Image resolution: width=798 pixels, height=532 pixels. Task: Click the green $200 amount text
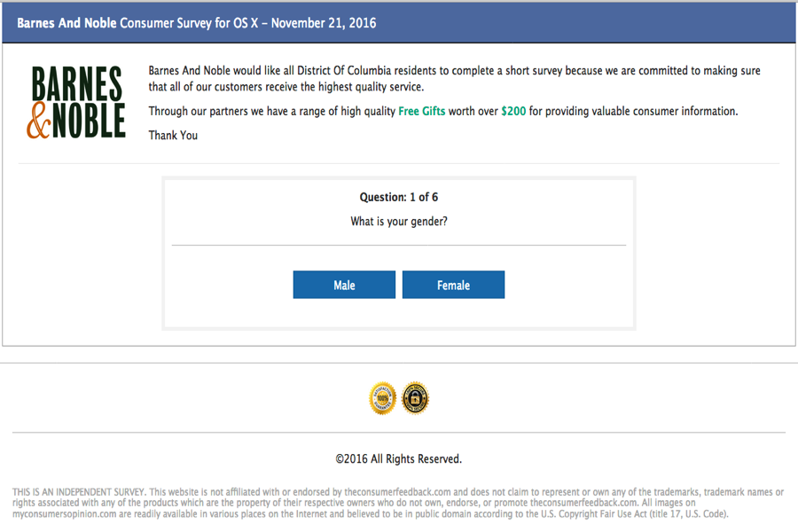click(x=513, y=111)
